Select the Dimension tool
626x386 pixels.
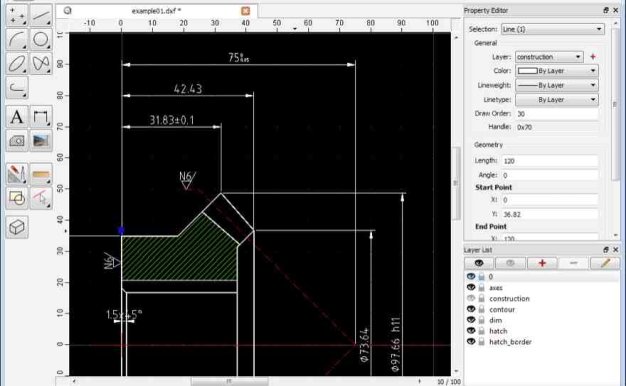pos(41,117)
